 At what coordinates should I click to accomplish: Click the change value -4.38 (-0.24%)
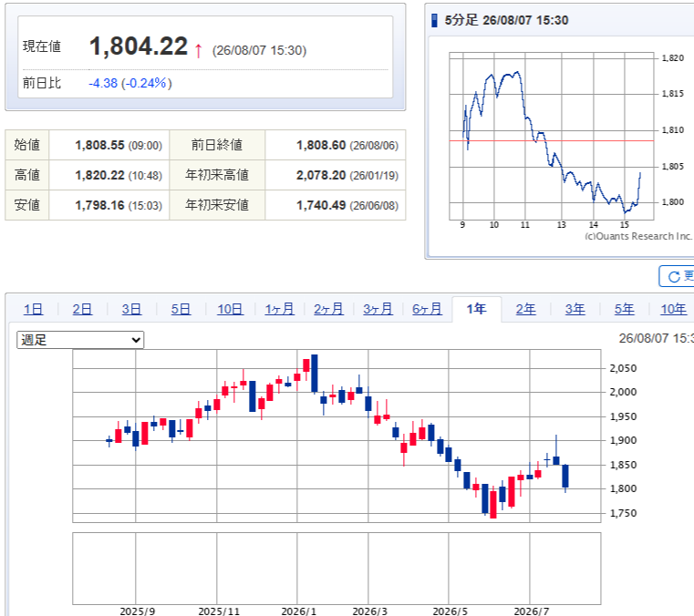130,83
